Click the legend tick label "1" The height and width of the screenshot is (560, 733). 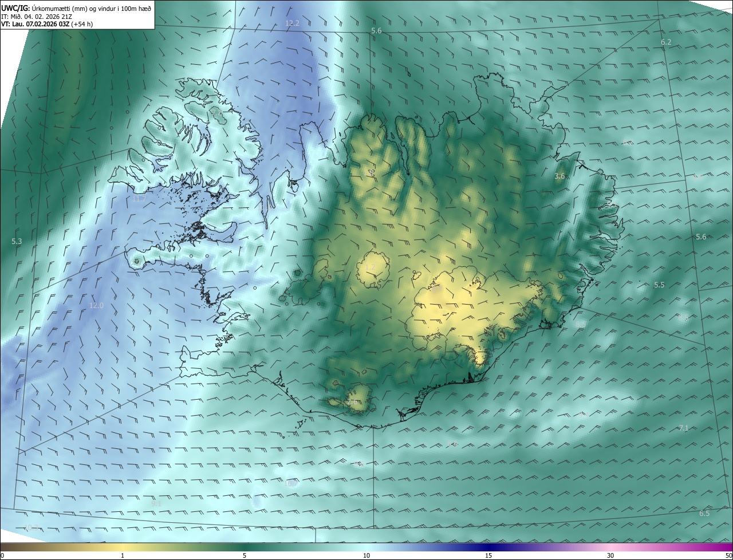(x=123, y=555)
